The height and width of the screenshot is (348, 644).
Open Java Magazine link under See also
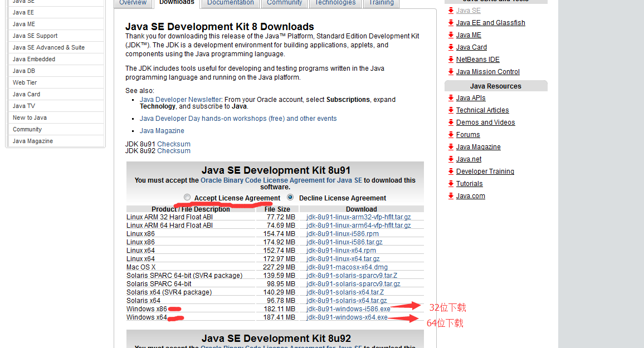pos(162,131)
